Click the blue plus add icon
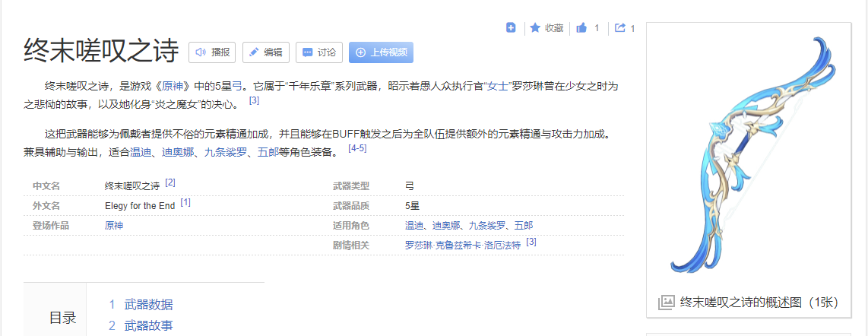The height and width of the screenshot is (336, 868). pyautogui.click(x=511, y=27)
